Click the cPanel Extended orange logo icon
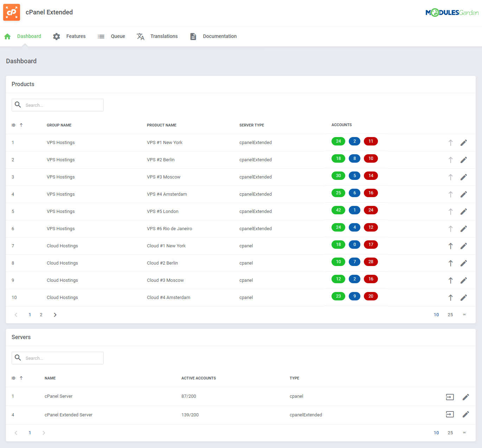 pos(12,12)
